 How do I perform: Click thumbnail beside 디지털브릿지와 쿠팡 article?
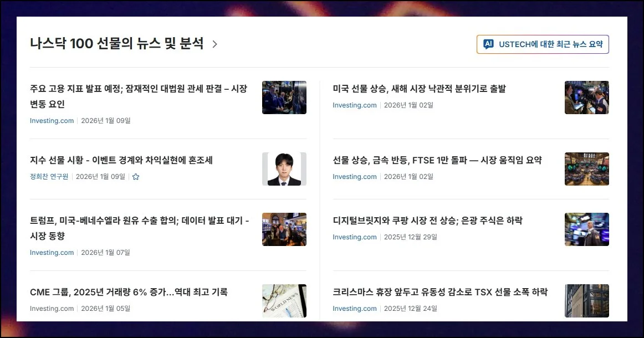coord(586,229)
